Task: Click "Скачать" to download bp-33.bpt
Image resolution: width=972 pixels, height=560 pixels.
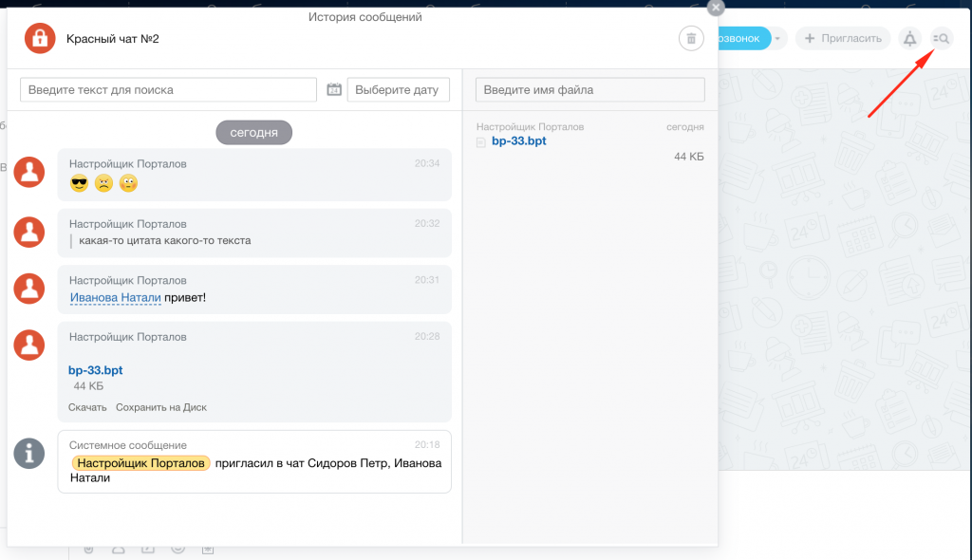Action: 86,407
